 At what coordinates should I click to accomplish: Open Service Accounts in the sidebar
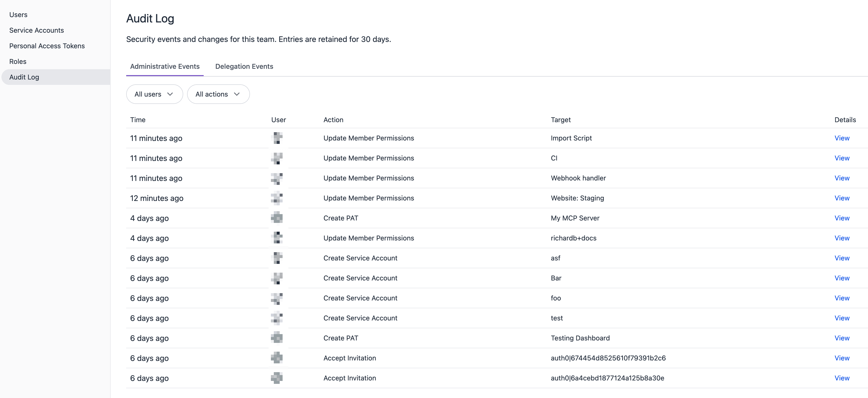pos(36,30)
